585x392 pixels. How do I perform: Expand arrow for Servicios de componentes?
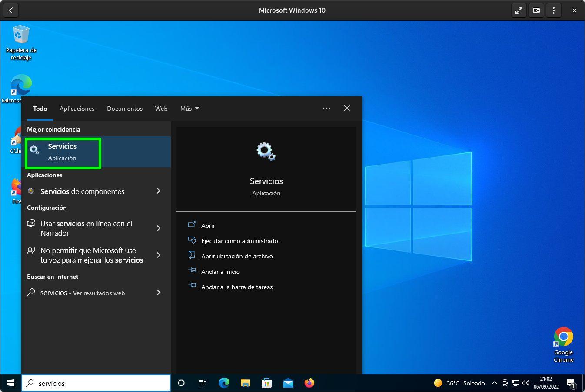pos(159,191)
